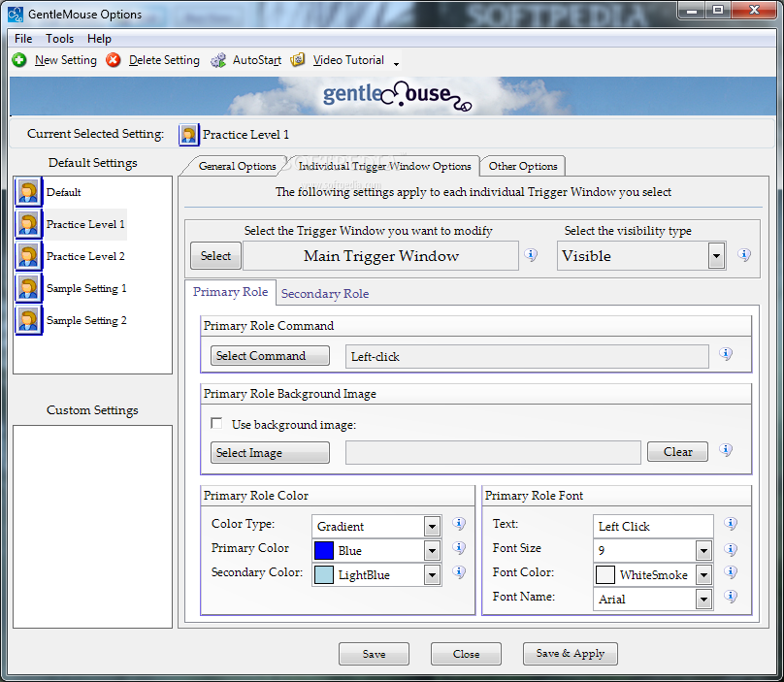This screenshot has width=784, height=682.
Task: Enable the Use background image checkbox
Action: click(216, 424)
